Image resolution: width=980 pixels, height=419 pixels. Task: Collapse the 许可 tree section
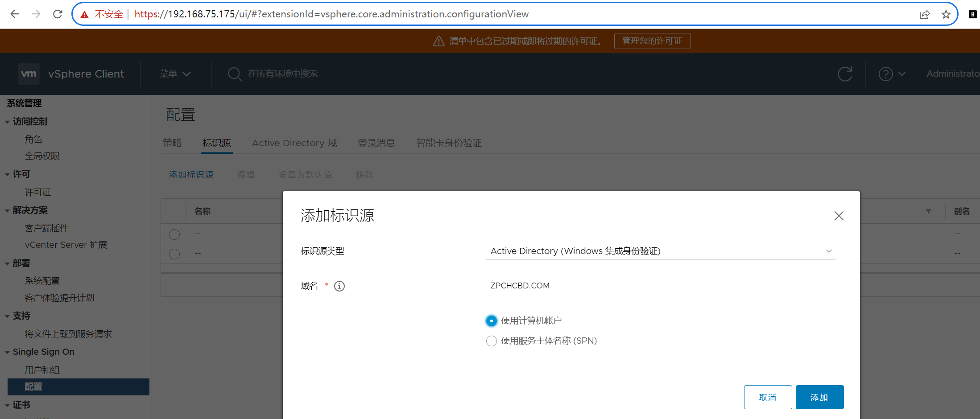(7, 174)
